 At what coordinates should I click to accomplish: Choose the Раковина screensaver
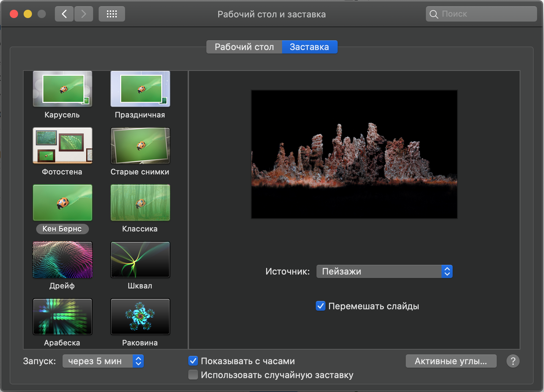point(140,317)
